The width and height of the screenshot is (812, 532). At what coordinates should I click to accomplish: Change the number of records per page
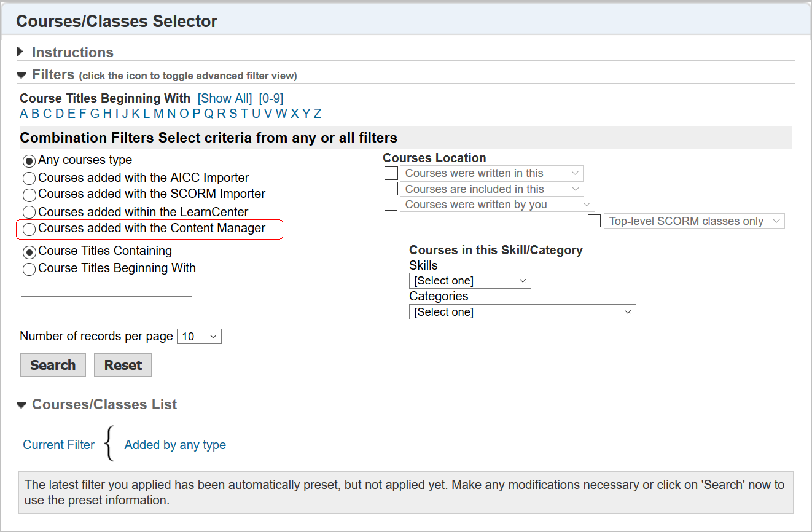[199, 337]
